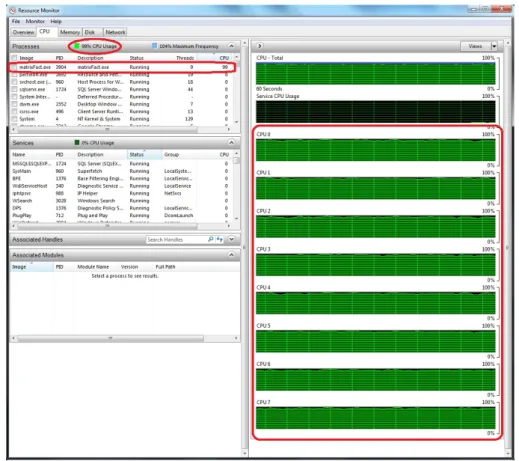Select the MSSQL$SQLEXPRESS service row
The image size is (519, 461).
(x=122, y=164)
